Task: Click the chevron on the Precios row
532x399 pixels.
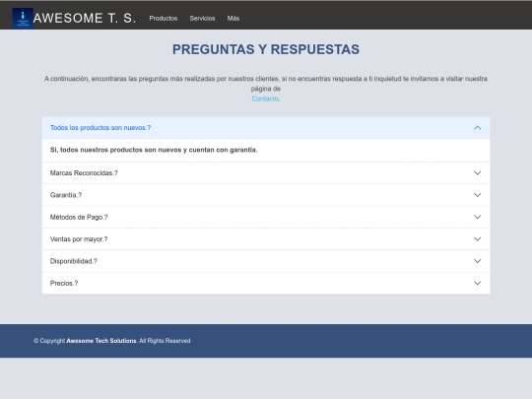Action: click(477, 283)
